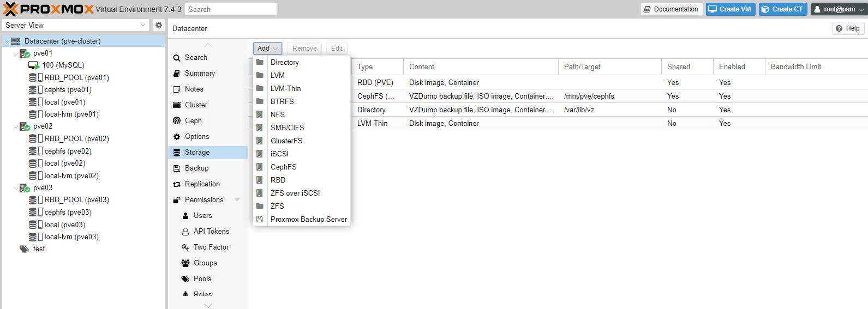Select the RBD (PVE) type cell
Screen dimensions: 868x309
pos(378,82)
